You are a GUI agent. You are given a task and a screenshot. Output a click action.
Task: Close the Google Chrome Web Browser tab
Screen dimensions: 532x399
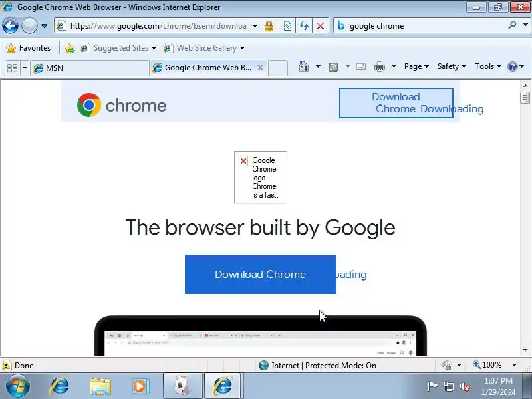(x=260, y=68)
